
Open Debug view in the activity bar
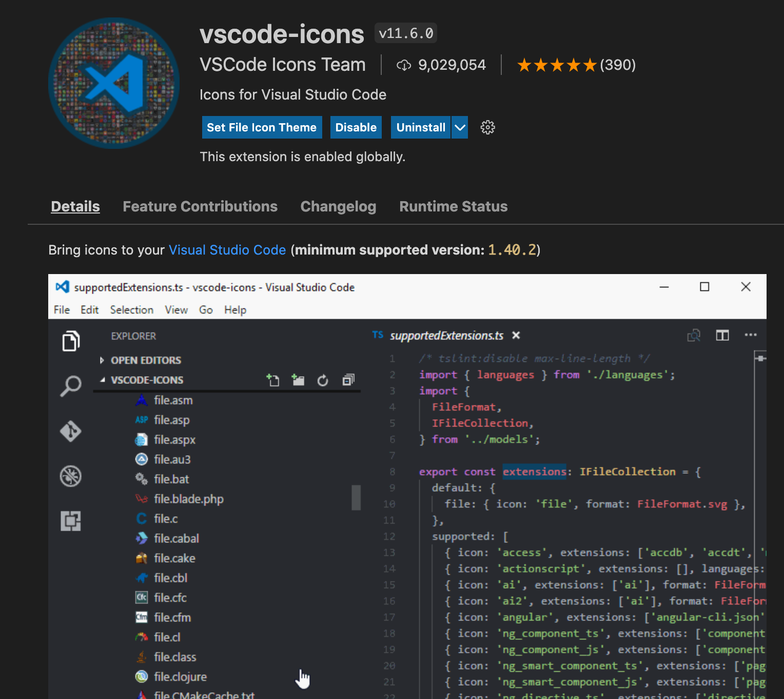[71, 476]
